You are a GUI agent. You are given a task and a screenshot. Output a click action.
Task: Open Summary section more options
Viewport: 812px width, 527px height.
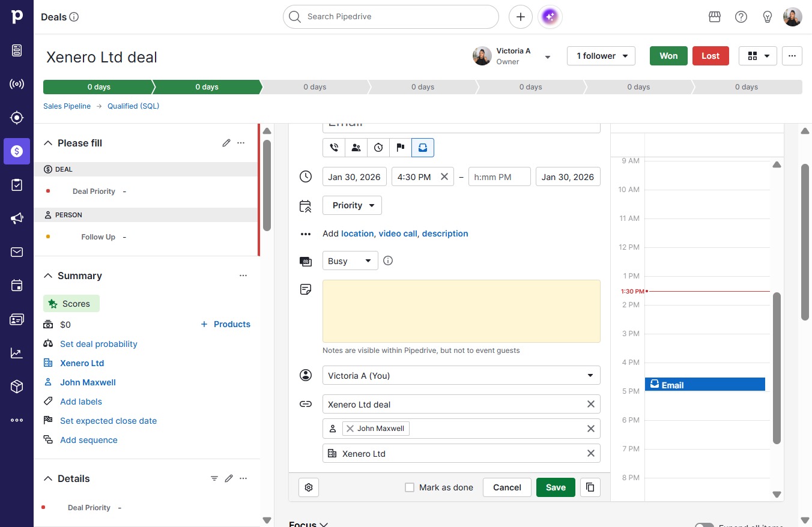[x=243, y=276]
